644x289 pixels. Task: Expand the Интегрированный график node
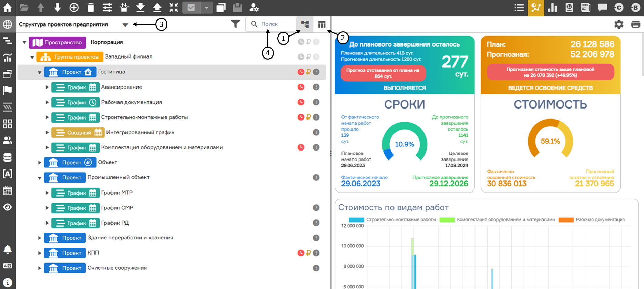(x=47, y=132)
